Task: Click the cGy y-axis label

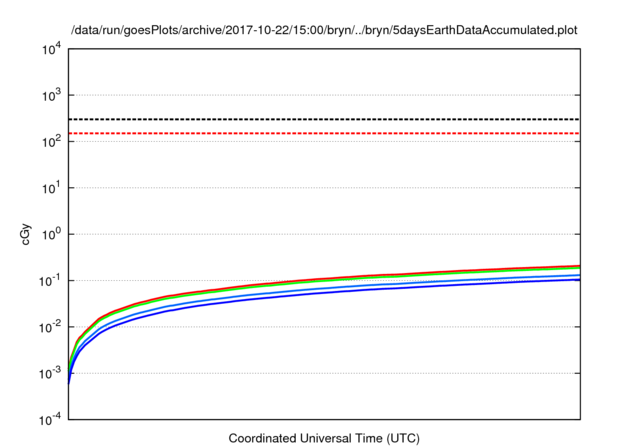Action: point(25,234)
